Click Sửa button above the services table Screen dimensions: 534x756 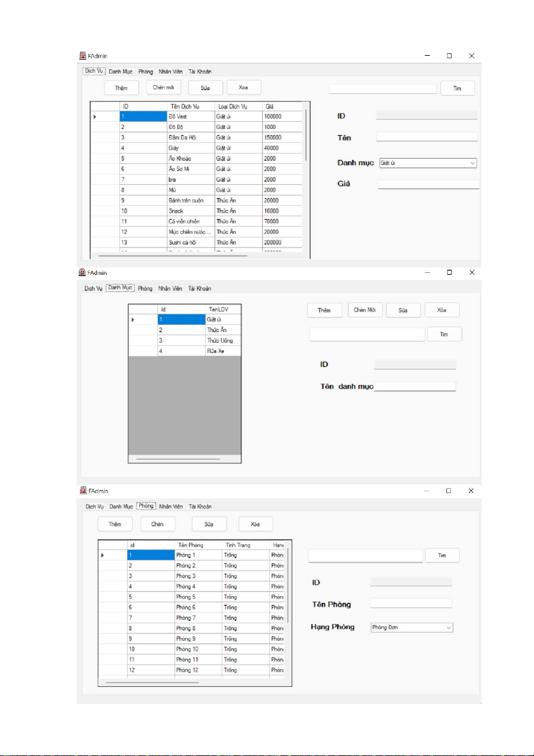pos(206,88)
